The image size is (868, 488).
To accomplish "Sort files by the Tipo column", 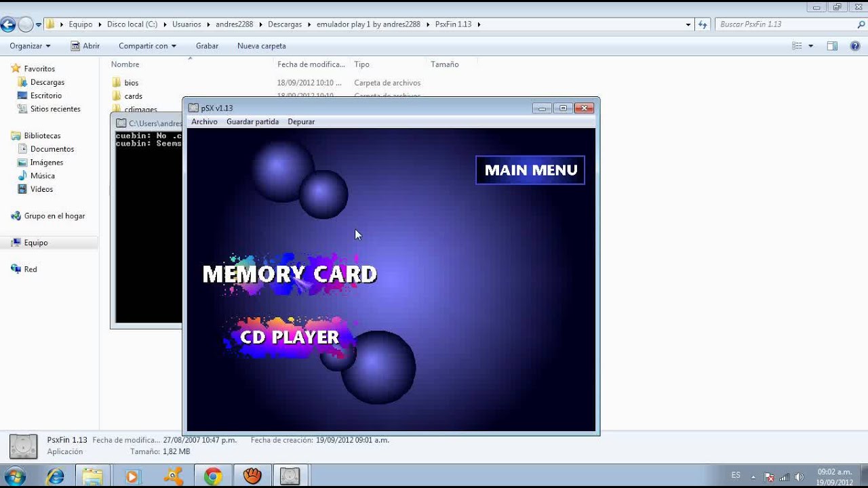I will point(361,64).
